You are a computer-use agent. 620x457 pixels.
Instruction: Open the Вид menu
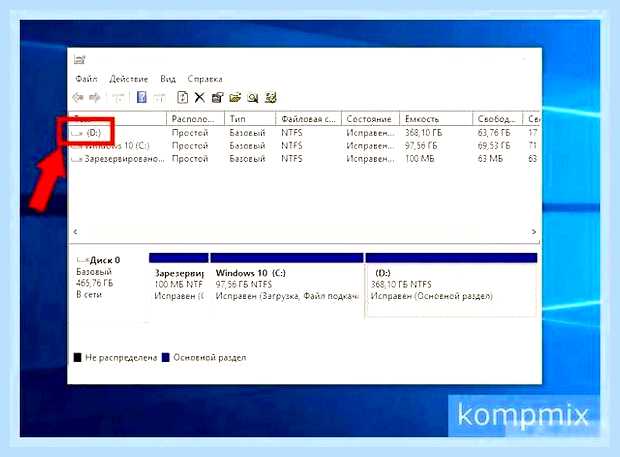168,79
